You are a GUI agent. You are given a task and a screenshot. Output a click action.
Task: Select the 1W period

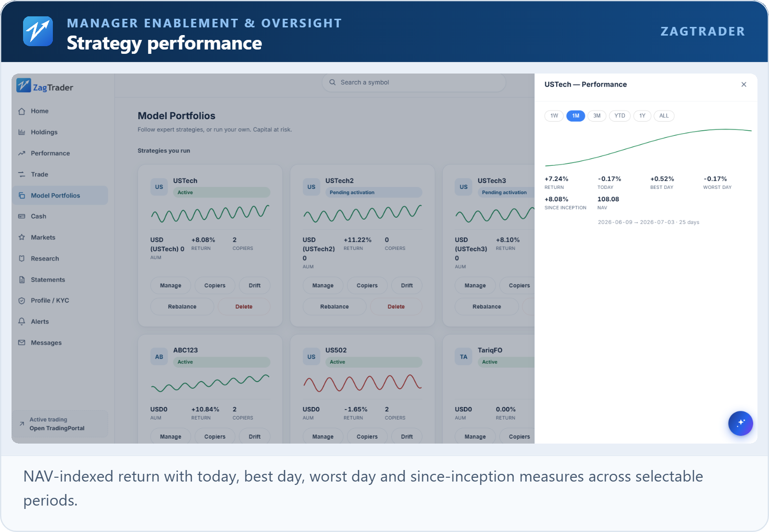pyautogui.click(x=554, y=116)
